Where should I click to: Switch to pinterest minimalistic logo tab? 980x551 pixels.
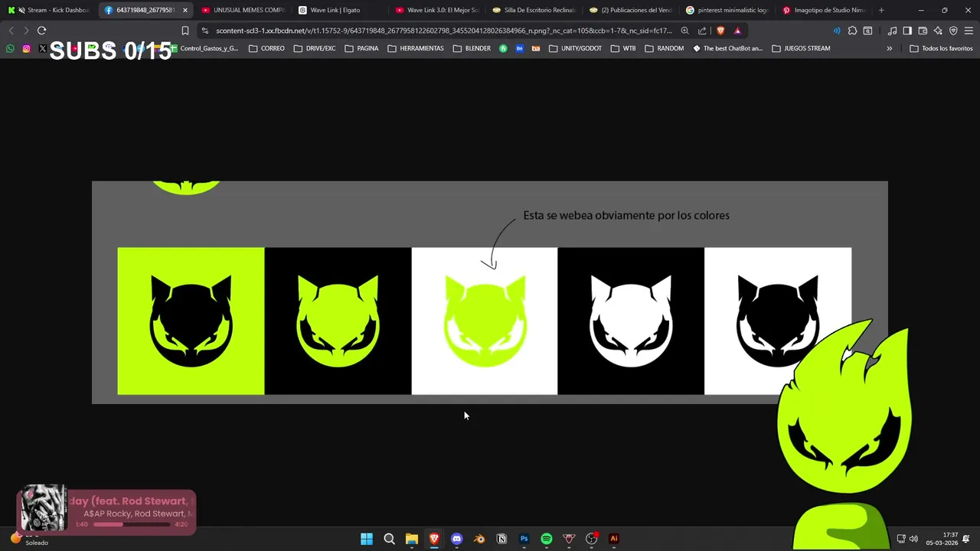point(727,10)
